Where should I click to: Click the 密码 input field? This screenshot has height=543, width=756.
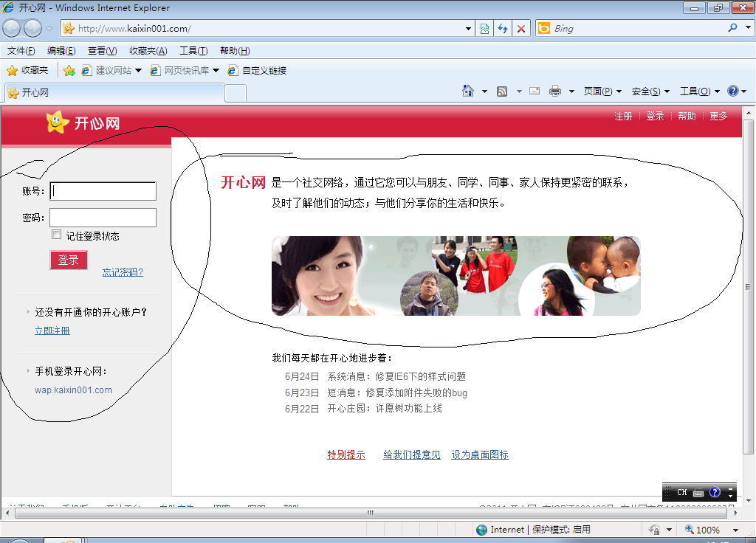click(103, 218)
